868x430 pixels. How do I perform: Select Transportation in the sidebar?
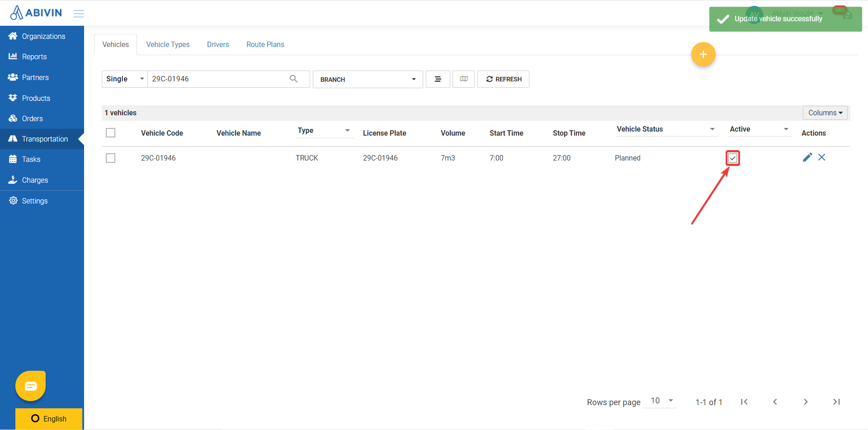click(42, 139)
